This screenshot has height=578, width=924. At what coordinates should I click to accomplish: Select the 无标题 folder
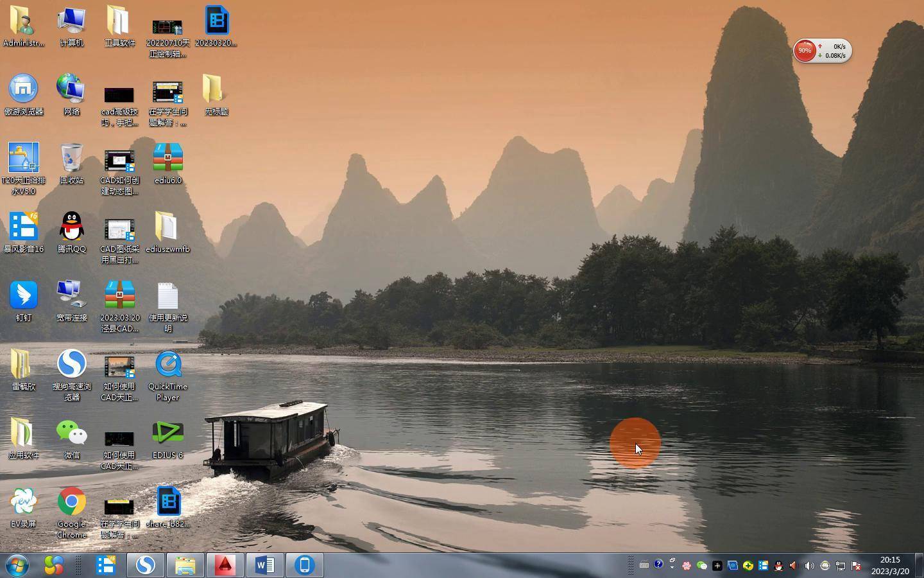[x=216, y=94]
